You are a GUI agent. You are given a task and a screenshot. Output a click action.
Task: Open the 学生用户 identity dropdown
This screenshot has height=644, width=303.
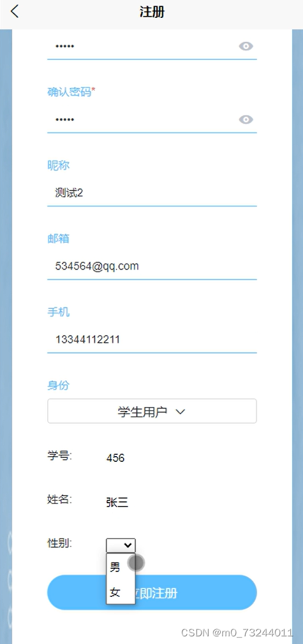152,411
